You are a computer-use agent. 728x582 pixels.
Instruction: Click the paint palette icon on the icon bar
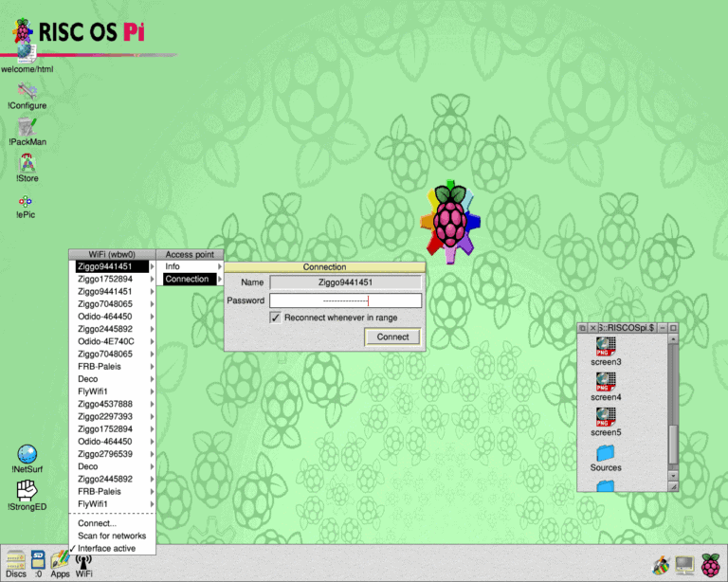point(661,565)
